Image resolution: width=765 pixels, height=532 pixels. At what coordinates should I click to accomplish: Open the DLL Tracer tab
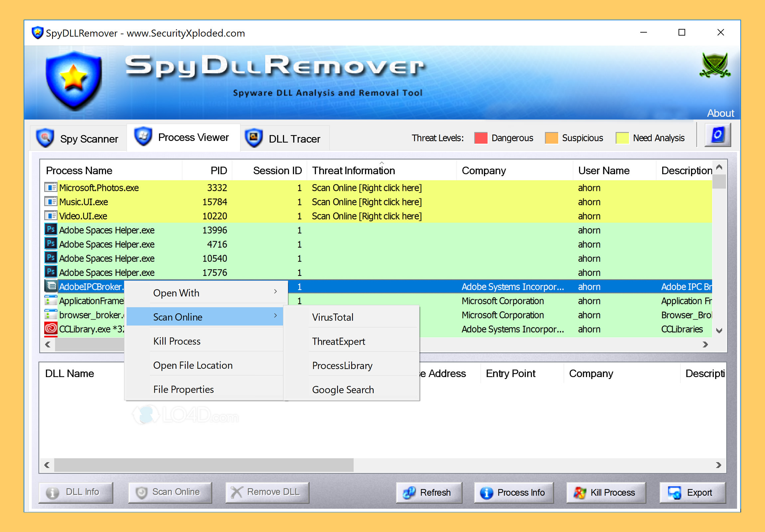point(285,138)
